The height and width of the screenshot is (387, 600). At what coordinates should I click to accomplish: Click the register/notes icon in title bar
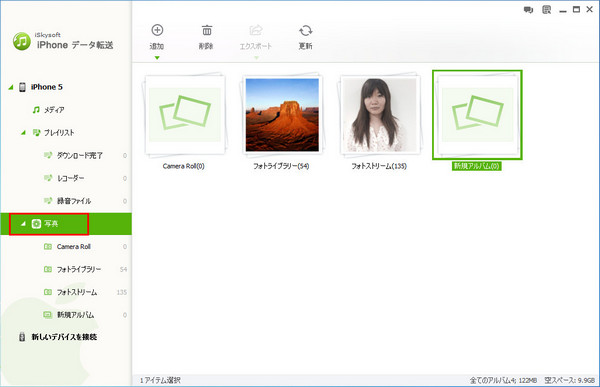[546, 10]
